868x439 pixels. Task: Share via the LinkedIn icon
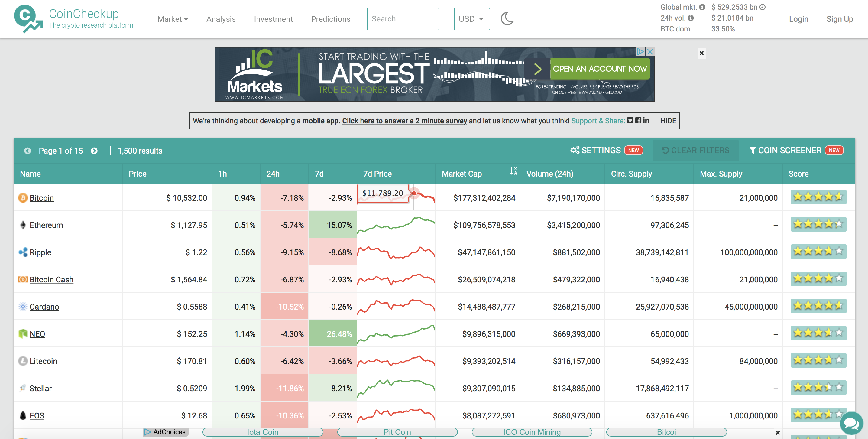[646, 120]
